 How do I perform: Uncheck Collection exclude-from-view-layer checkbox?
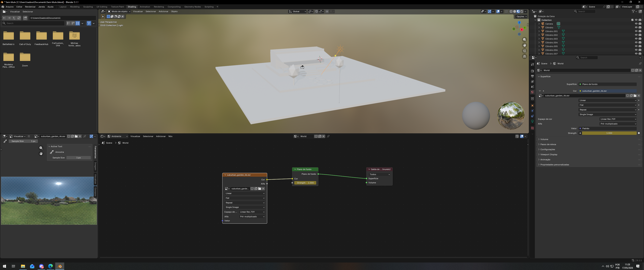[633, 20]
